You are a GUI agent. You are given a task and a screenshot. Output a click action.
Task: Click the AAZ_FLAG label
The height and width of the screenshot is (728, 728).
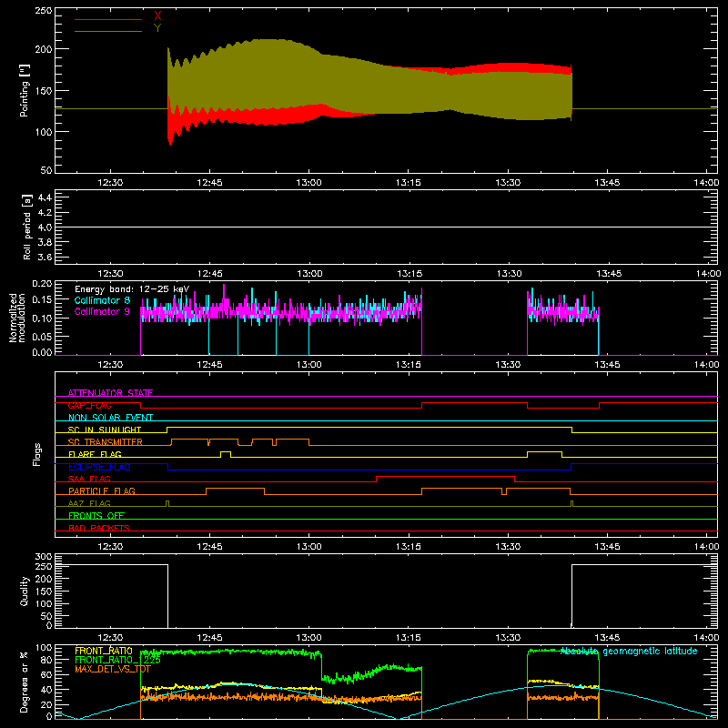tap(89, 503)
